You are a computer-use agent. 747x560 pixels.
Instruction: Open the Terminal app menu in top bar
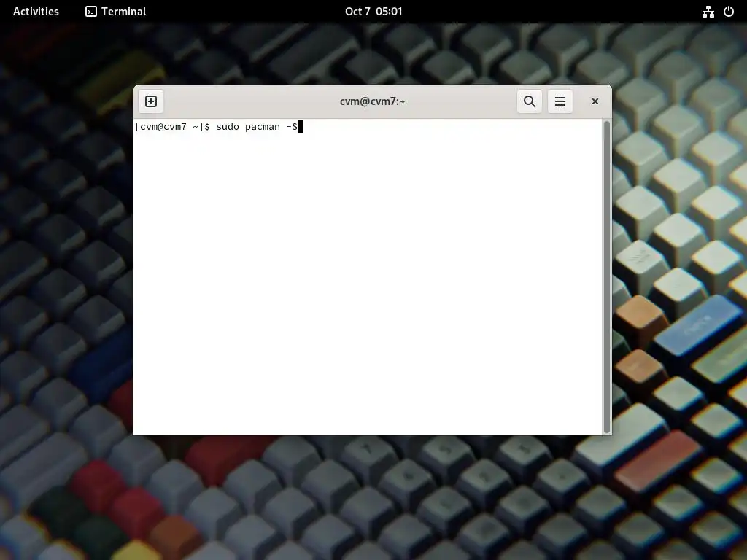tap(116, 12)
